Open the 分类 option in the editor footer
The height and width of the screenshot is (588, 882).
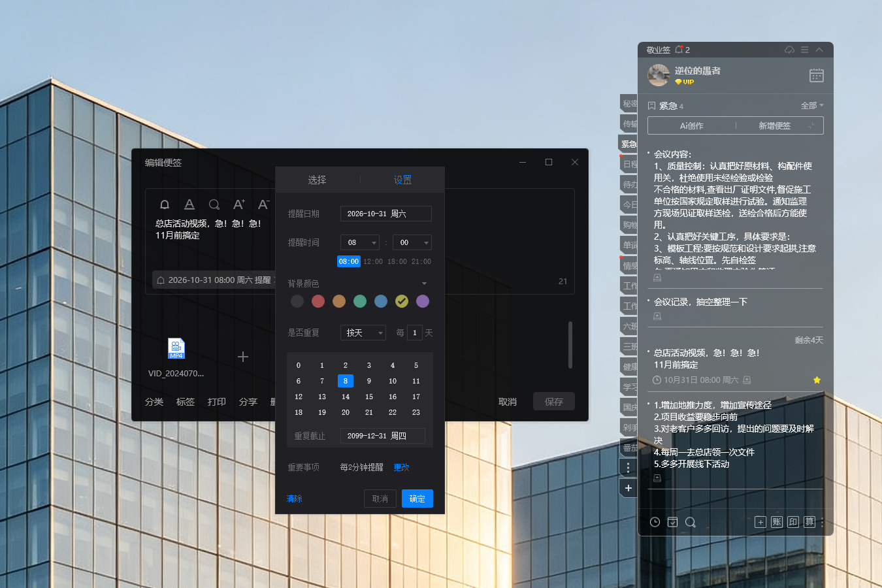tap(154, 402)
